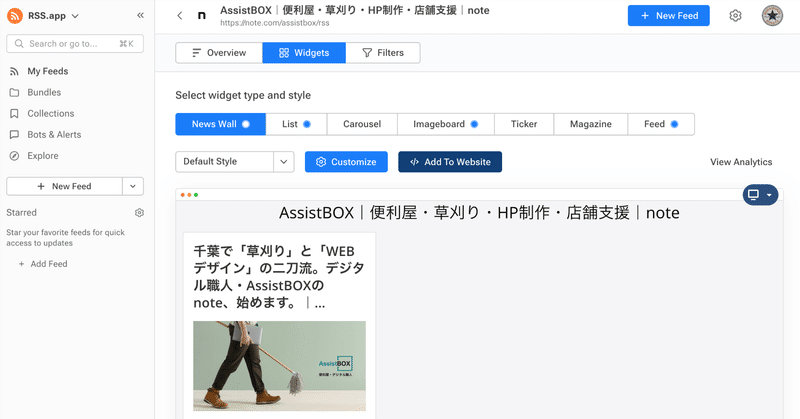800x419 pixels.
Task: Open Starred section settings gear
Action: (x=139, y=212)
